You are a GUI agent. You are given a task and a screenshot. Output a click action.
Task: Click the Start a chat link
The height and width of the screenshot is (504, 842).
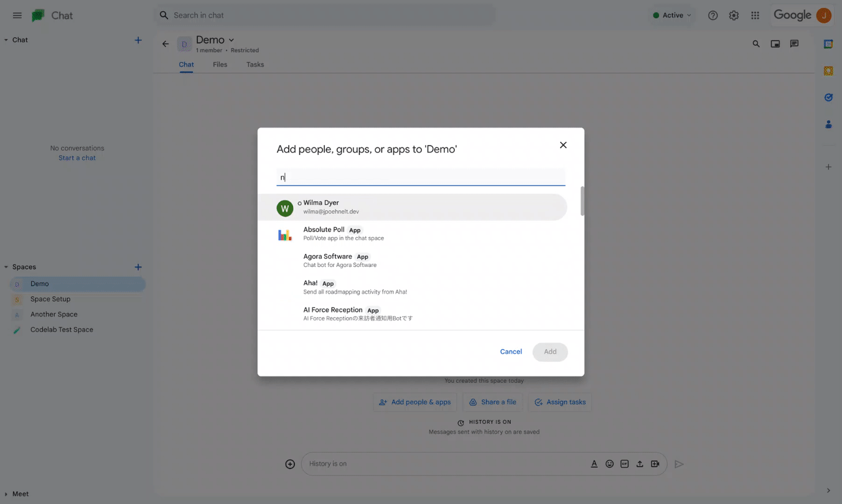pyautogui.click(x=77, y=157)
